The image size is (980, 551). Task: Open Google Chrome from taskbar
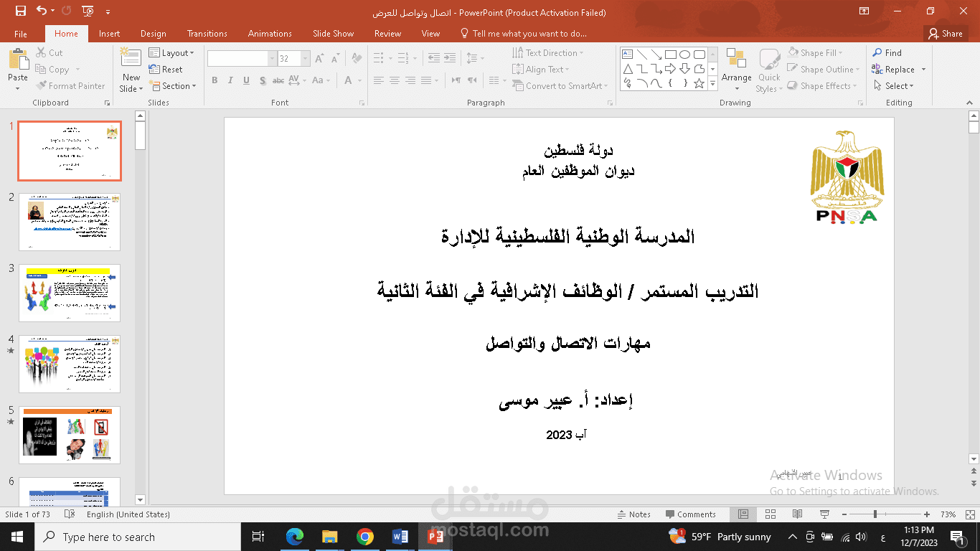coord(364,537)
